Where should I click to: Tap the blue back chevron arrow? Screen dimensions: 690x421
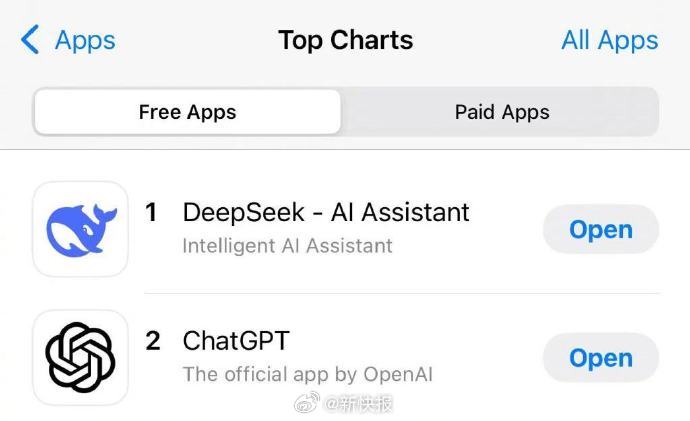(x=30, y=40)
